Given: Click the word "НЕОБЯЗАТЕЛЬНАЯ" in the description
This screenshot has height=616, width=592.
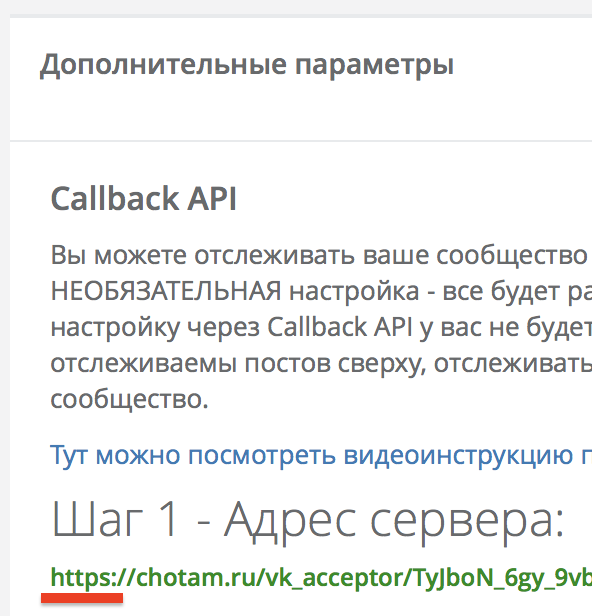Looking at the screenshot, I should pos(166,291).
